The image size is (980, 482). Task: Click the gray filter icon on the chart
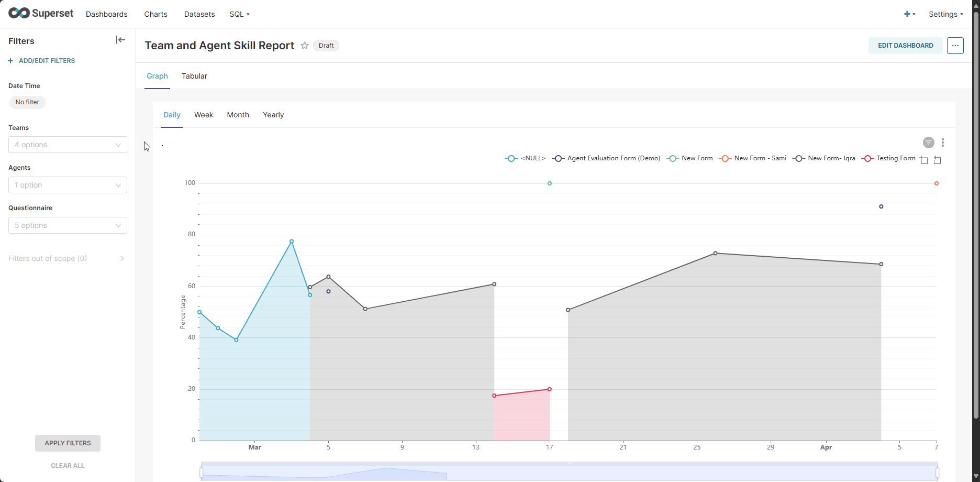tap(928, 143)
